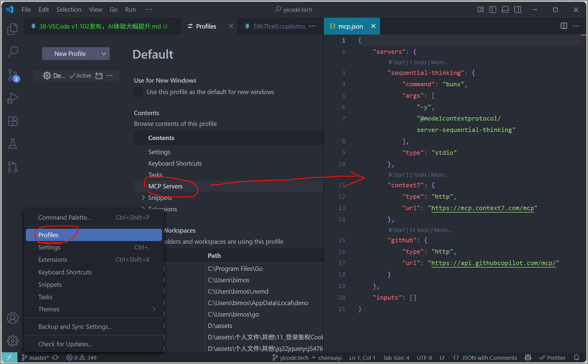The width and height of the screenshot is (588, 364).
Task: Click the title bar search box
Action: coord(294,10)
